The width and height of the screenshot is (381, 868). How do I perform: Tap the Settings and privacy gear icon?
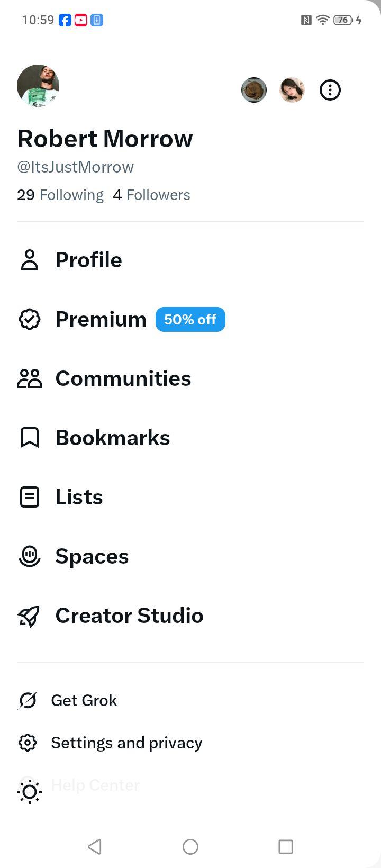pyautogui.click(x=28, y=743)
